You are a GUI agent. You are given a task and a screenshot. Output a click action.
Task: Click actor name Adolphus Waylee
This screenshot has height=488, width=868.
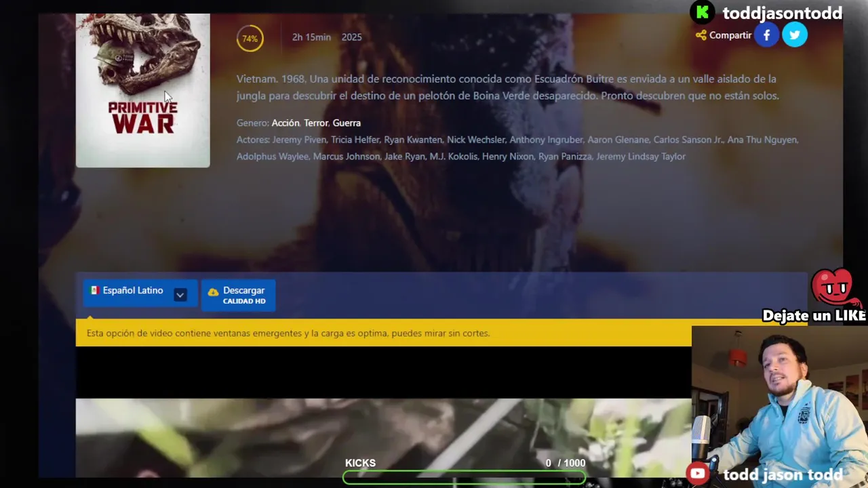(x=273, y=157)
